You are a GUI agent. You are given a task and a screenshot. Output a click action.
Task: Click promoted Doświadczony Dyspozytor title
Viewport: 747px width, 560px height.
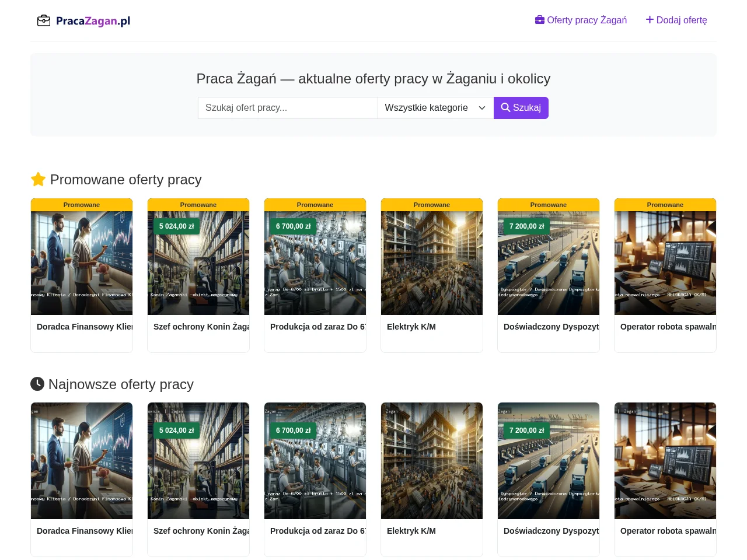[551, 327]
